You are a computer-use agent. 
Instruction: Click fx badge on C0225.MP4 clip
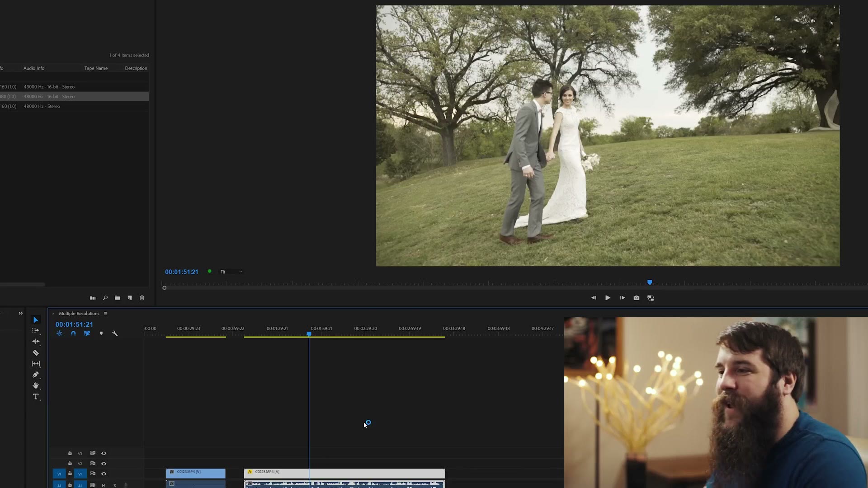coord(250,472)
